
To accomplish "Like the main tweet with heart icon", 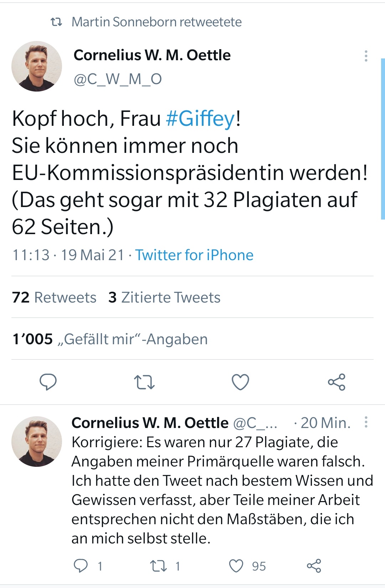I will pos(240,382).
